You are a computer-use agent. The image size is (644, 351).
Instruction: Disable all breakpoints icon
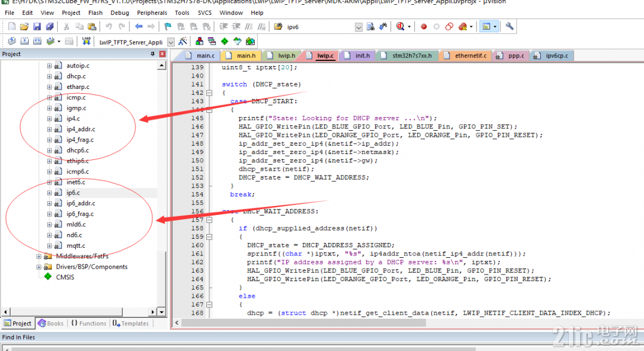pos(450,27)
